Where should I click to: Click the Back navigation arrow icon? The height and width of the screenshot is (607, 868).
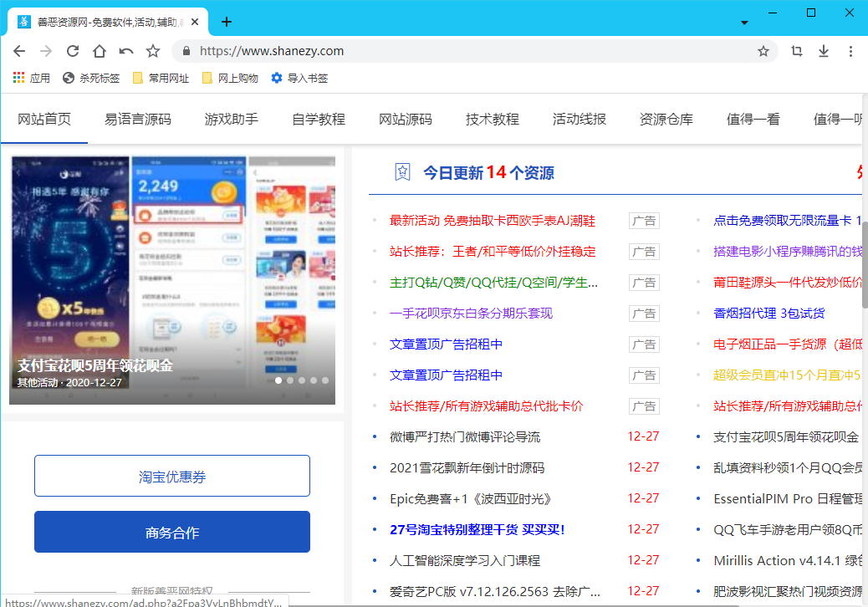(x=19, y=51)
